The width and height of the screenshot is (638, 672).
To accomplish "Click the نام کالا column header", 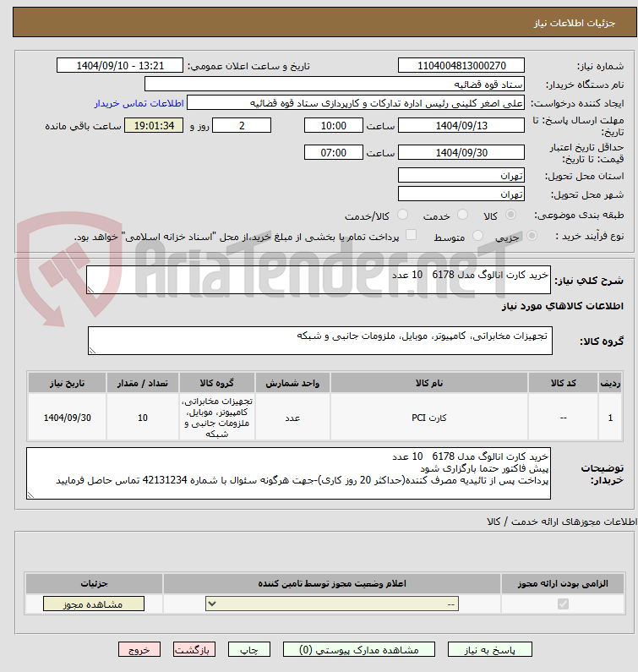I will 429,383.
